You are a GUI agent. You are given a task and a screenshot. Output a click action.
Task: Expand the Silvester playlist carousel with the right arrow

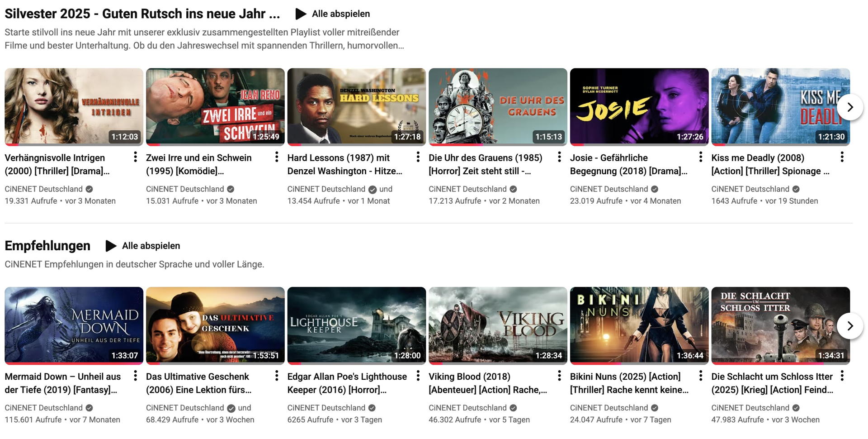coord(849,107)
